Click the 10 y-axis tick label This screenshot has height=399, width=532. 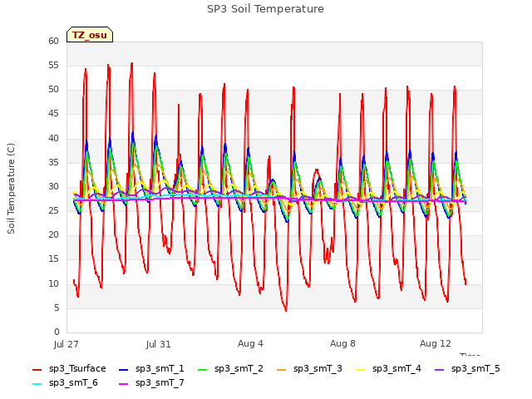53,283
